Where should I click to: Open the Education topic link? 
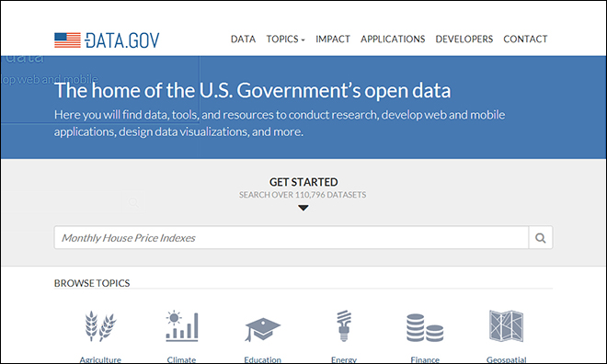pos(262,359)
